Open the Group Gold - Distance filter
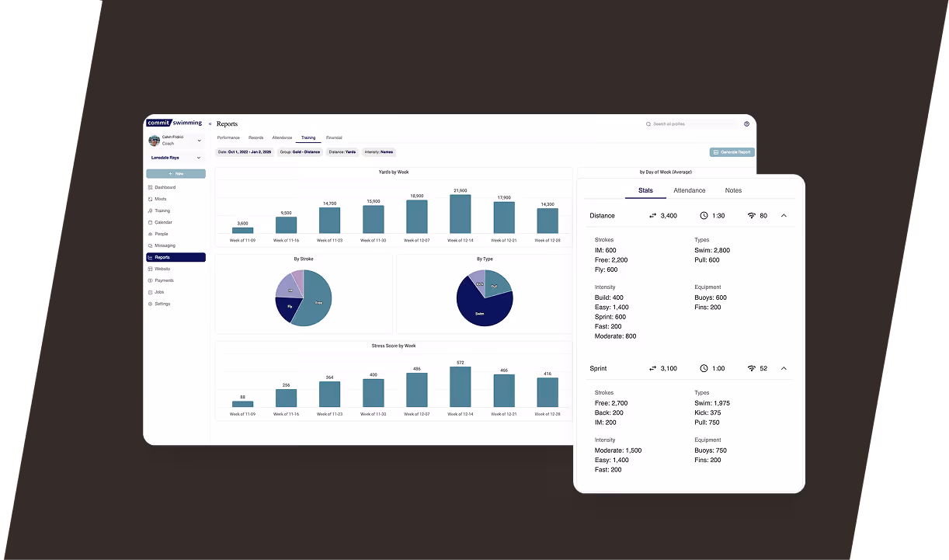The height and width of the screenshot is (560, 949). pos(300,152)
